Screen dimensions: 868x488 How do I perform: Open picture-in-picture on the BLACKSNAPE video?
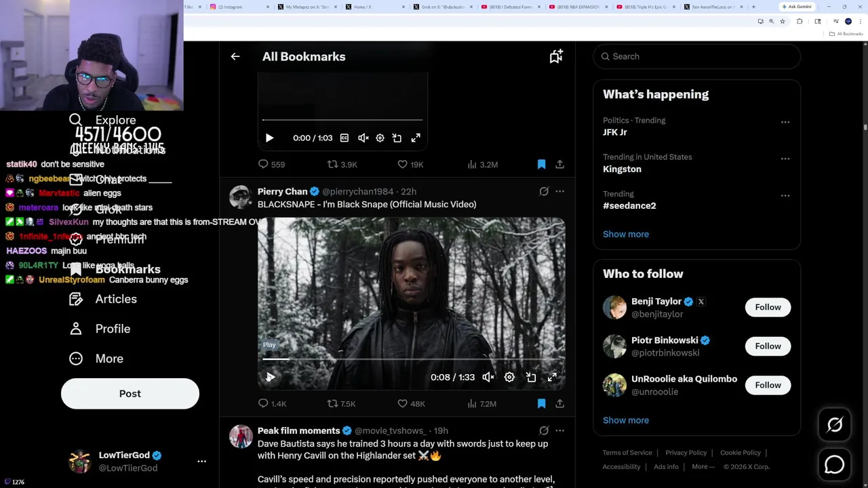tap(531, 377)
